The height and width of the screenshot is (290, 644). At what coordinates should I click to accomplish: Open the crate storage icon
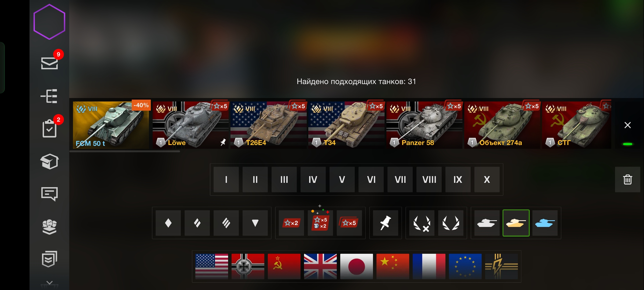49,161
